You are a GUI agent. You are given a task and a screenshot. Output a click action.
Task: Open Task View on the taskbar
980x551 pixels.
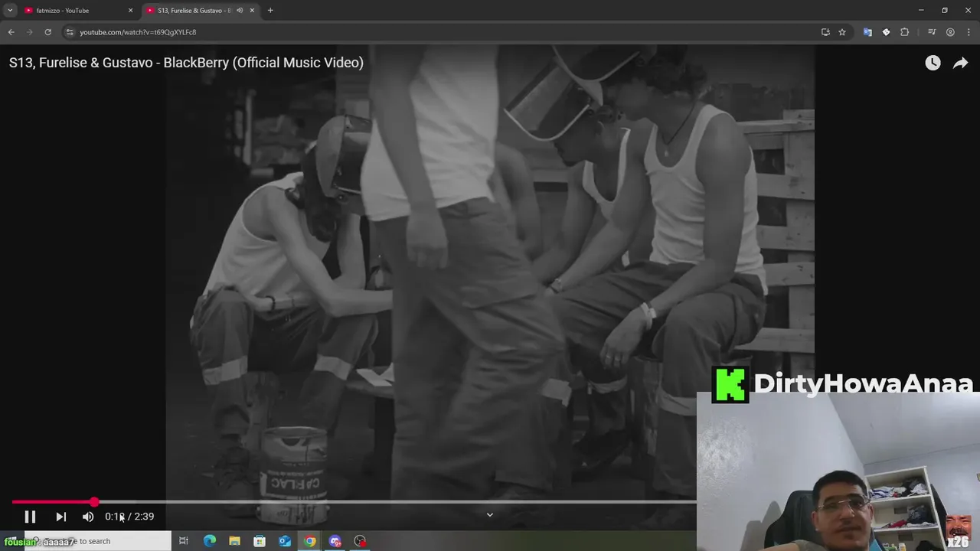(x=184, y=541)
